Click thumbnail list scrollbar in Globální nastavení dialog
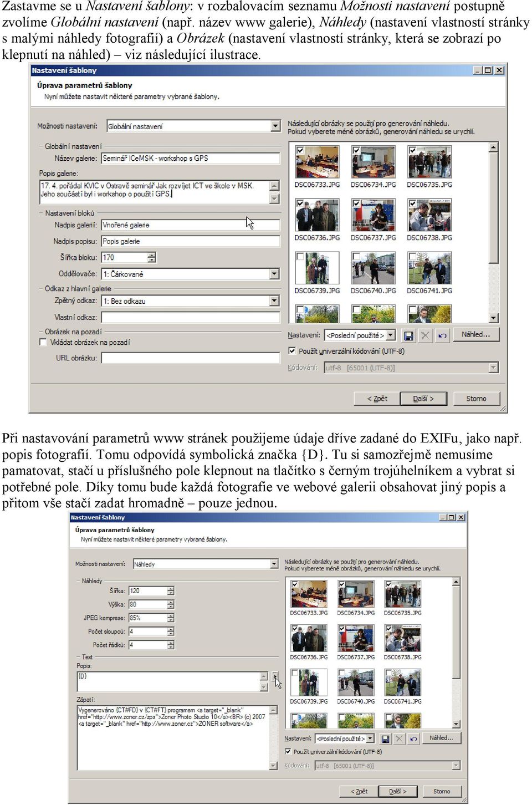The height and width of the screenshot is (805, 532). (494, 232)
